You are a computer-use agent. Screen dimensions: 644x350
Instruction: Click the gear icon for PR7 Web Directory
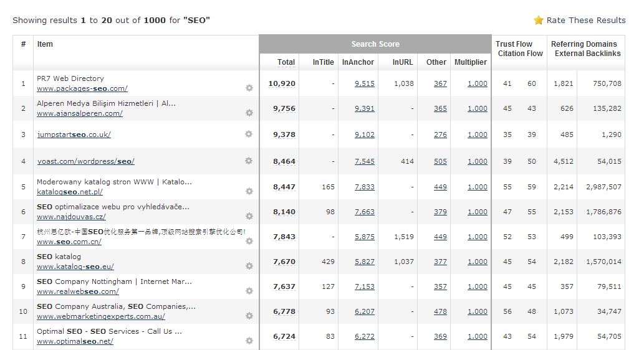click(249, 88)
